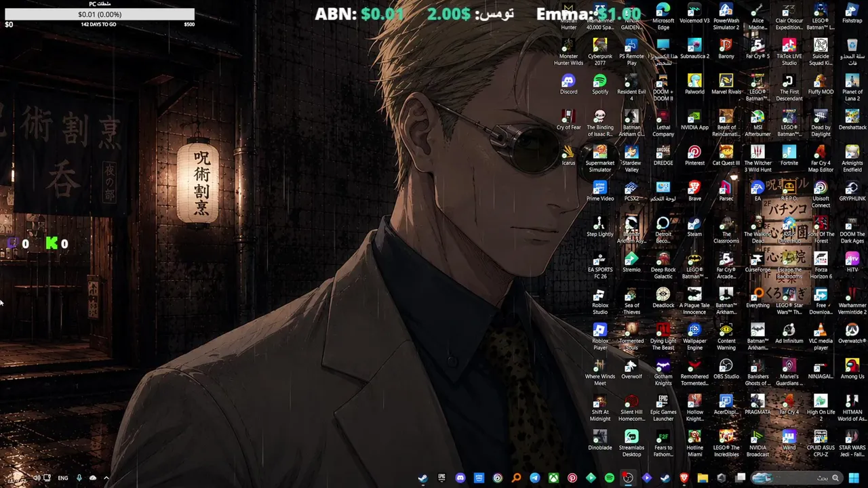
Task: Select the NVIDIA App desktop shortcut
Action: [x=694, y=120]
